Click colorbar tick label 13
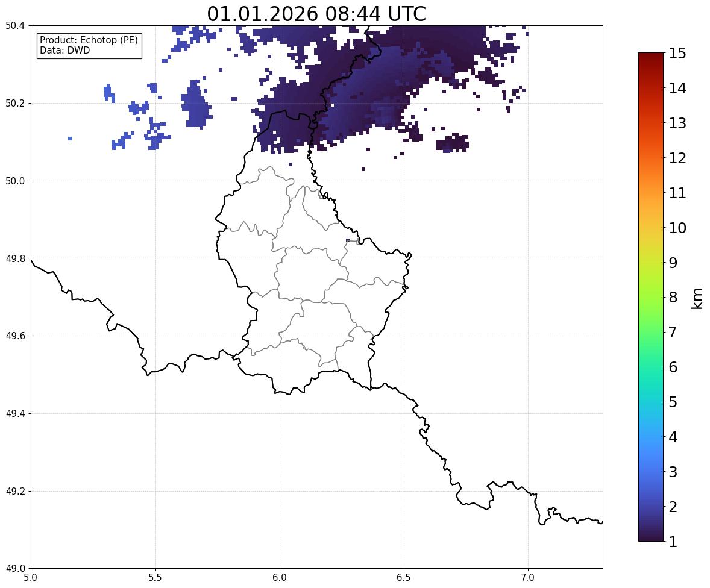The width and height of the screenshot is (710, 588). (x=677, y=123)
